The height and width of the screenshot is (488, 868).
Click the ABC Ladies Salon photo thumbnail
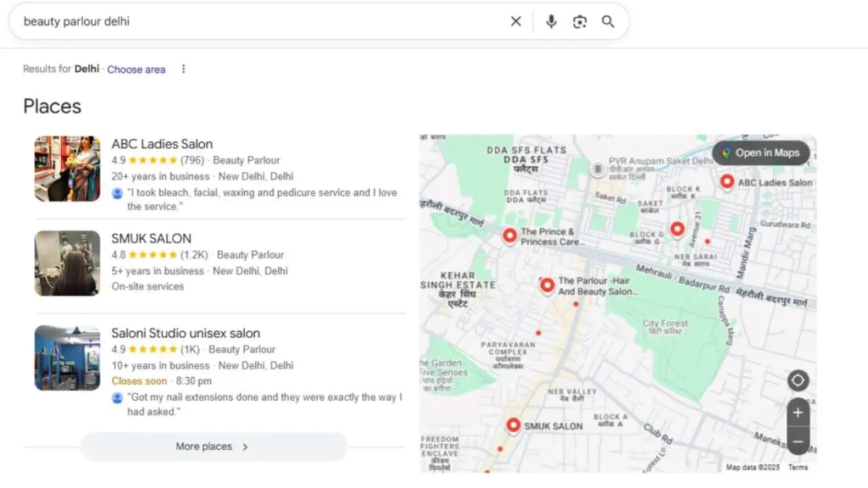click(67, 168)
